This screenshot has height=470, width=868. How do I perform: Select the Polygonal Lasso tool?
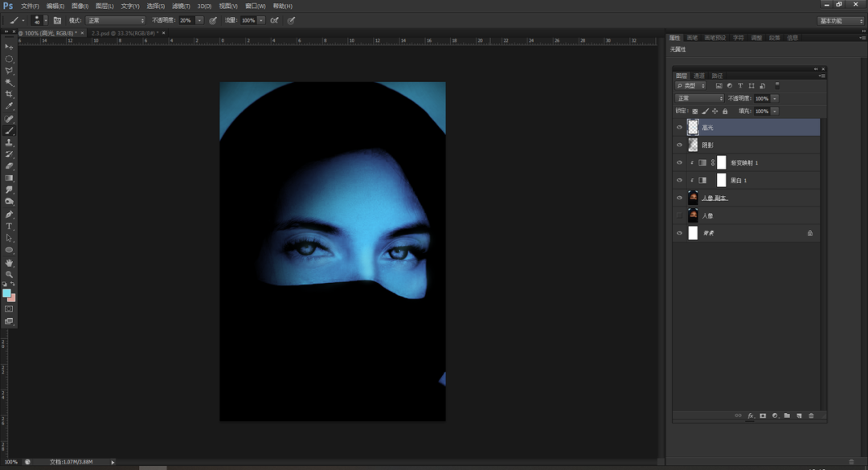(9, 71)
